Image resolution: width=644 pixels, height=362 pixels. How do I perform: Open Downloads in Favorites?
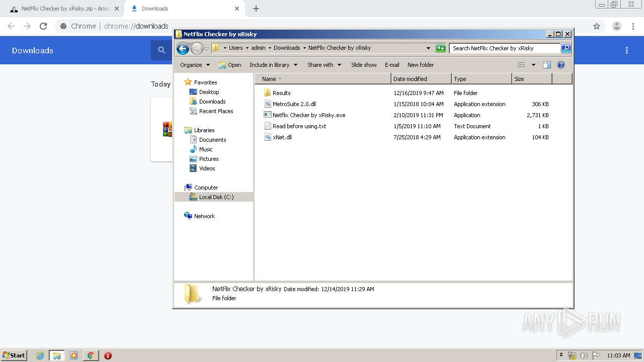212,102
